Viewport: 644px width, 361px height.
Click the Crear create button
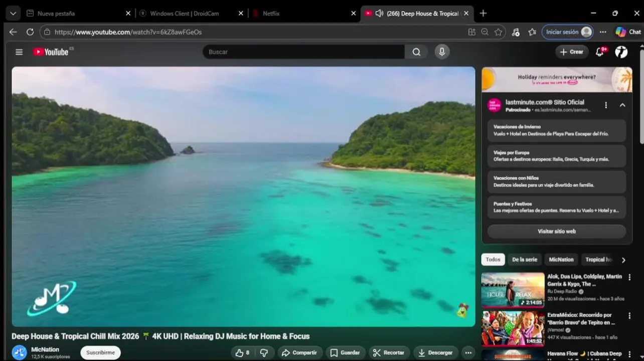[x=572, y=52]
